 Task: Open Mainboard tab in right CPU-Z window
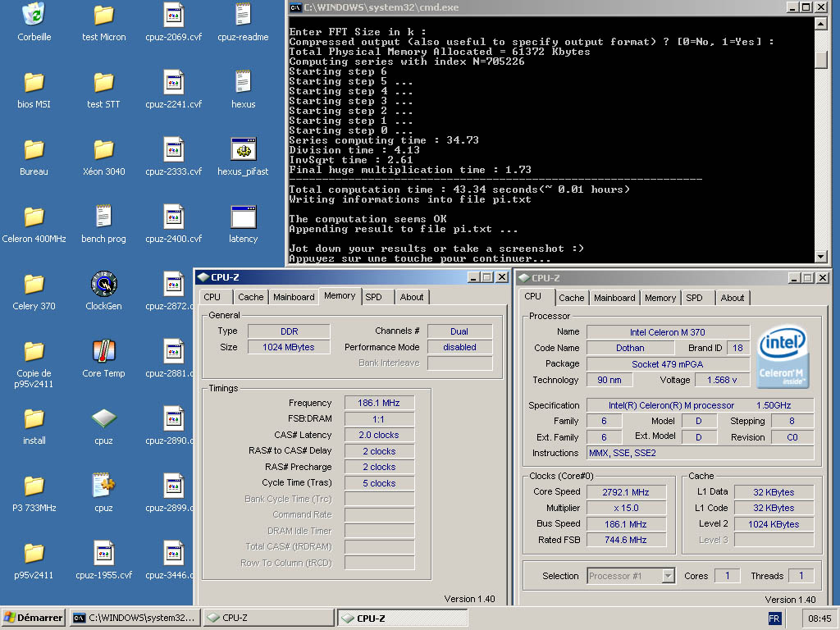pos(614,298)
